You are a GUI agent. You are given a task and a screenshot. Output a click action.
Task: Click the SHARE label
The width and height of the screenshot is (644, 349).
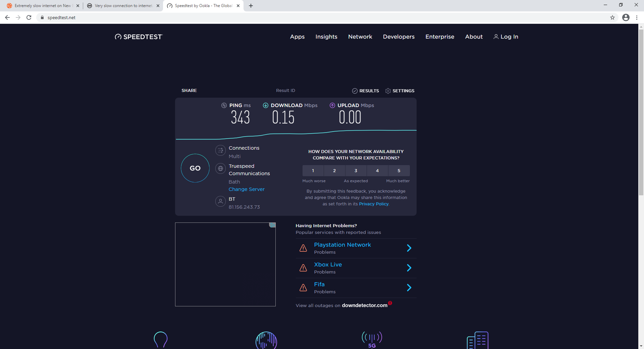(189, 91)
